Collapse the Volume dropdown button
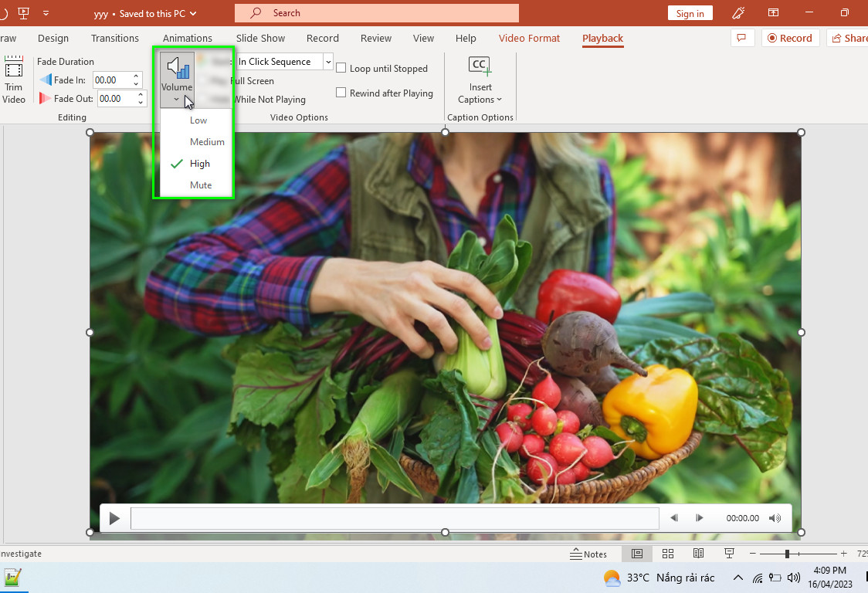The width and height of the screenshot is (868, 593). (177, 80)
